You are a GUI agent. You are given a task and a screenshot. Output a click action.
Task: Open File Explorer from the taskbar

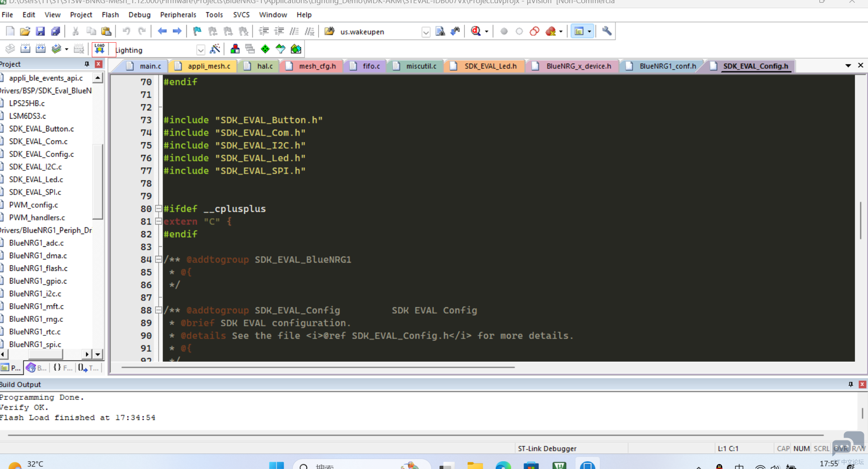(475, 464)
